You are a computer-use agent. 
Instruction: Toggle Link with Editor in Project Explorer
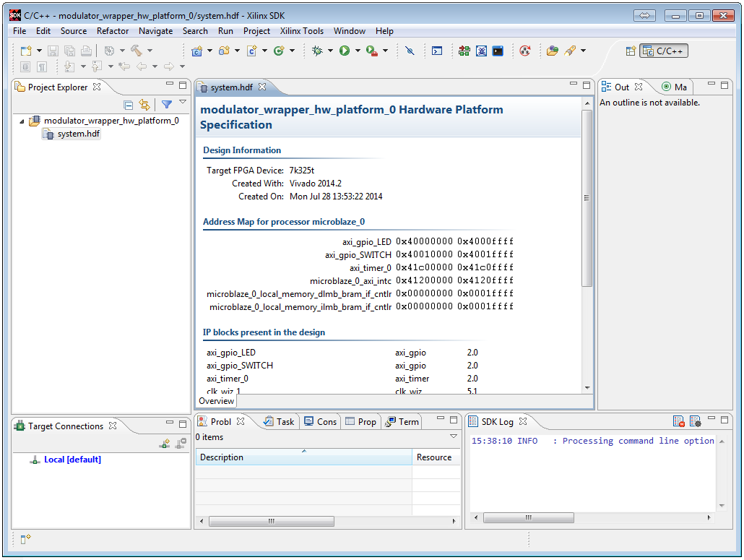click(x=144, y=104)
